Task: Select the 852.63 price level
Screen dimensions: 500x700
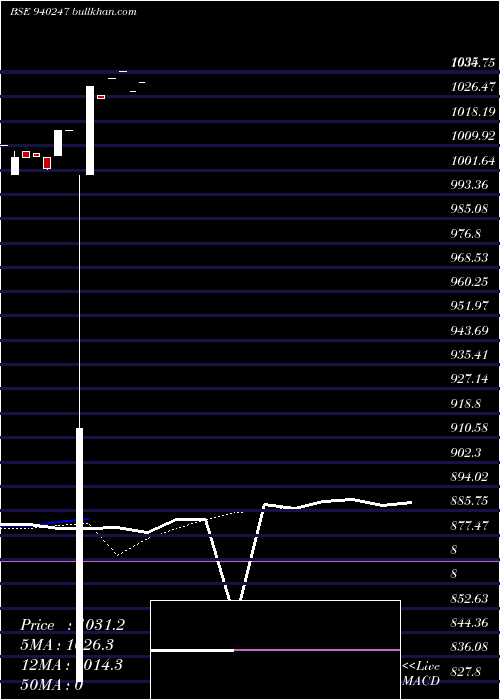Action: click(469, 599)
